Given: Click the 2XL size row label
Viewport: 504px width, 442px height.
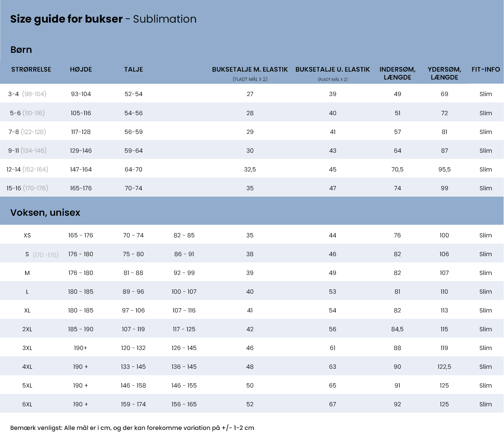Looking at the screenshot, I should 27,329.
